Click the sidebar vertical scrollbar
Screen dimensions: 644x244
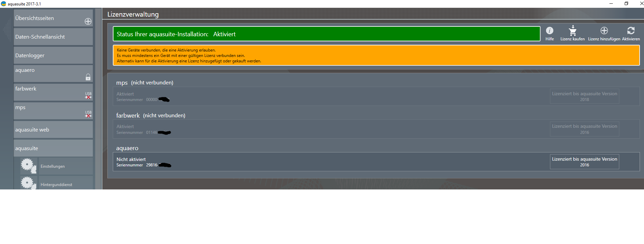98,99
